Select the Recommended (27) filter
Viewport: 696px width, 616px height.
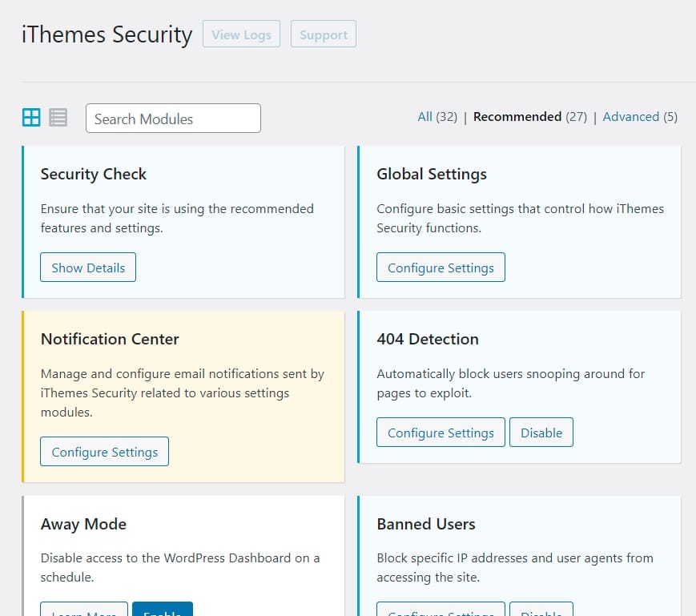530,117
